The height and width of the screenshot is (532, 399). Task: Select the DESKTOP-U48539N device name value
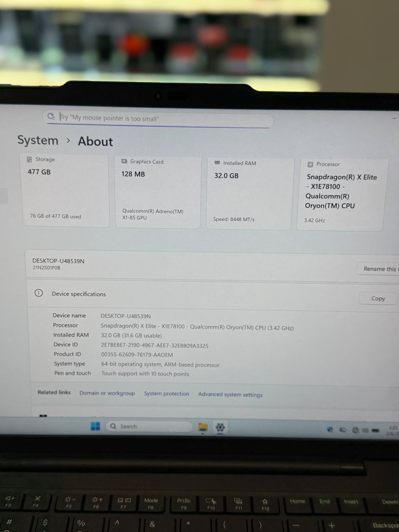pyautogui.click(x=126, y=316)
